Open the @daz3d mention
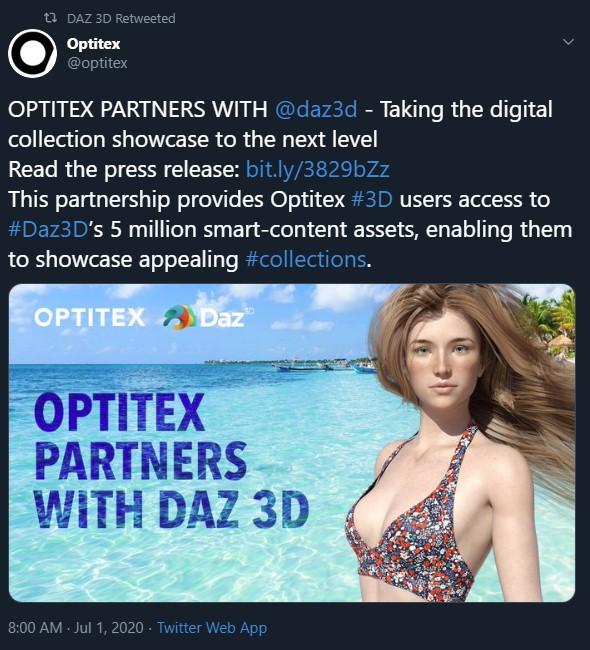The height and width of the screenshot is (650, 590). 316,109
